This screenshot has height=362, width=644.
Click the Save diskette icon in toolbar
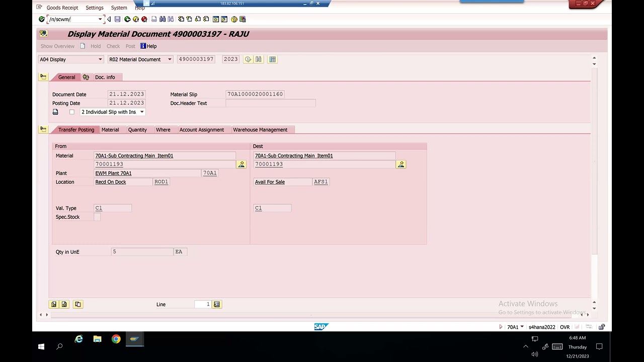[117, 19]
